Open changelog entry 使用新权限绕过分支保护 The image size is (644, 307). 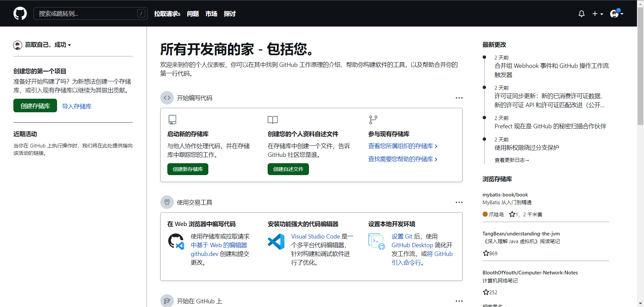527,147
